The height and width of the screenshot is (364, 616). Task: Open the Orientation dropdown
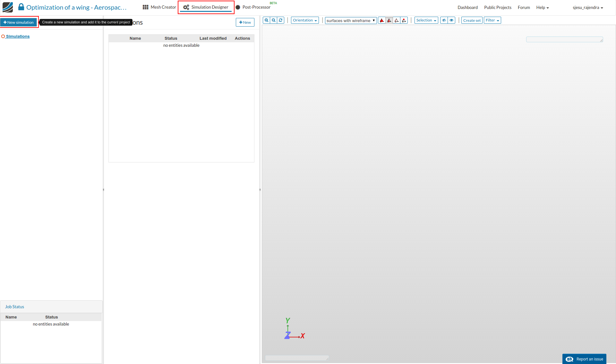coord(304,20)
